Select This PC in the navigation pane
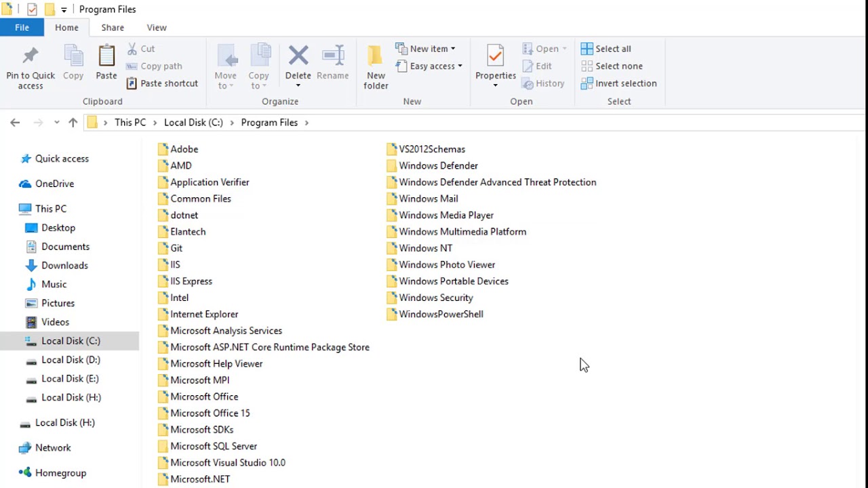This screenshot has width=868, height=488. pos(43,209)
